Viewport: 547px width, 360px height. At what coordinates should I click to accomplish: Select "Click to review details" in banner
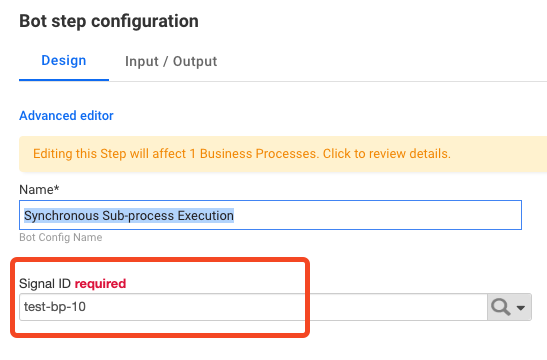click(x=387, y=154)
